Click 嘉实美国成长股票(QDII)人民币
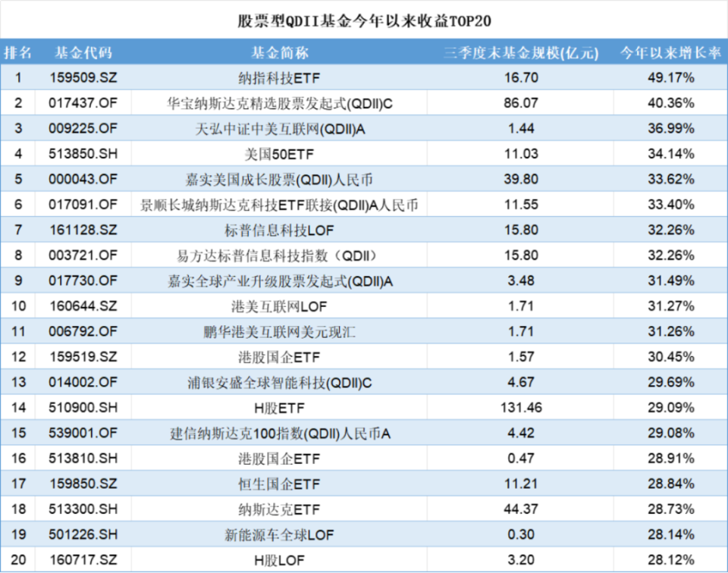This screenshot has width=728, height=573. [x=280, y=180]
